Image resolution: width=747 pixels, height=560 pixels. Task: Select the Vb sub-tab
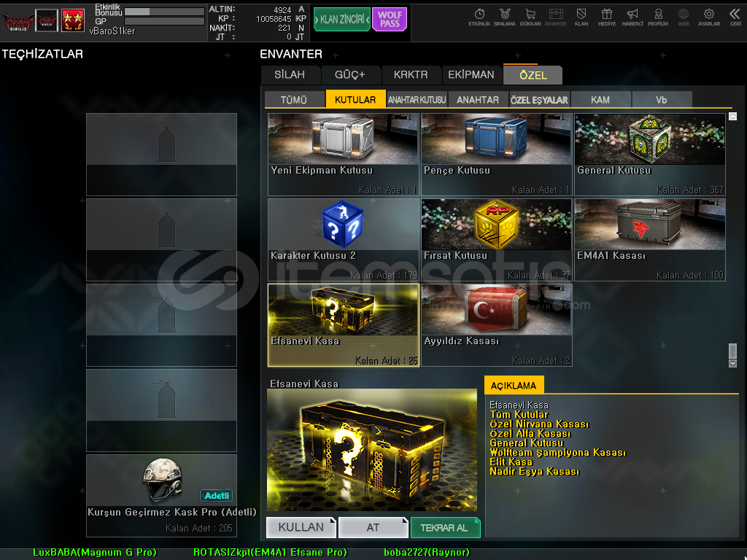pos(661,99)
